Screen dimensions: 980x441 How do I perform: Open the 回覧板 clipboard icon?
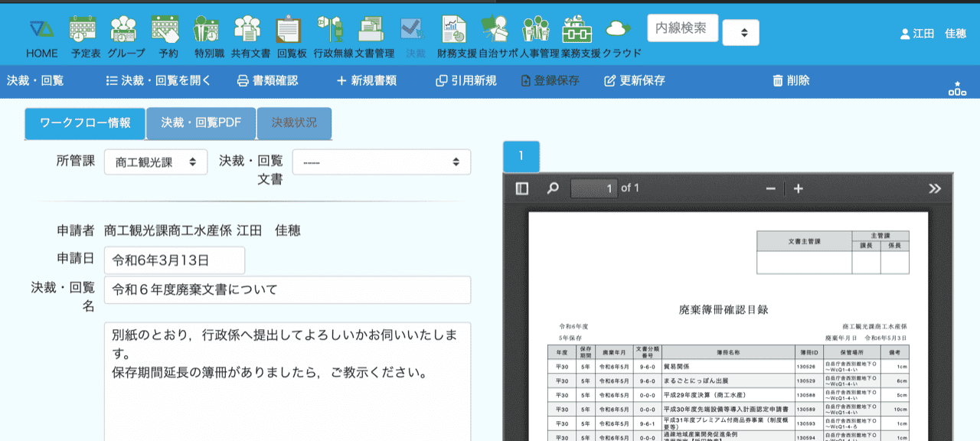(290, 31)
